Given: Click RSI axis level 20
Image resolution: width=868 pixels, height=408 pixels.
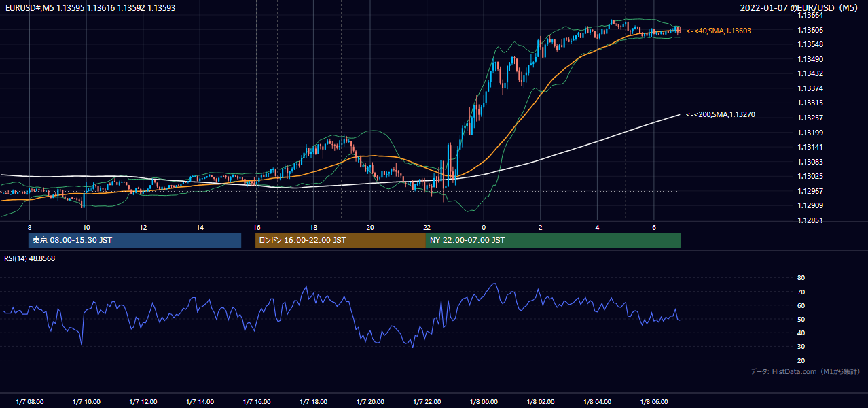Looking at the screenshot, I should (801, 360).
